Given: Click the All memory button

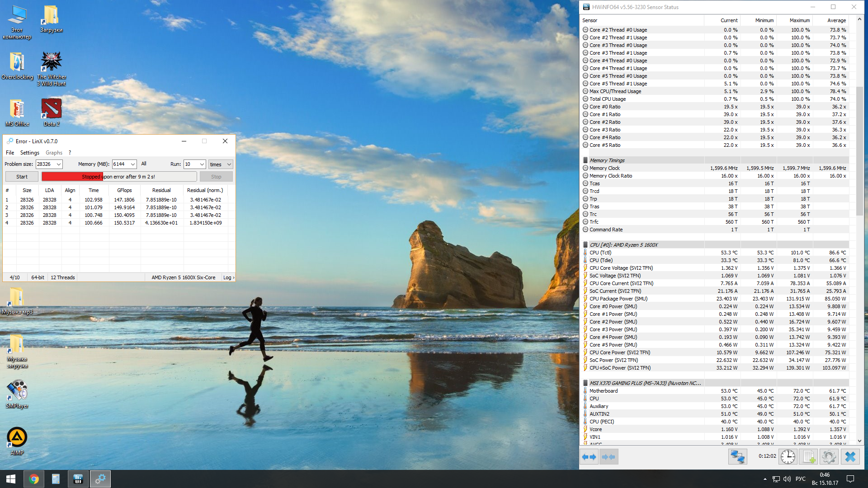Looking at the screenshot, I should 144,164.
